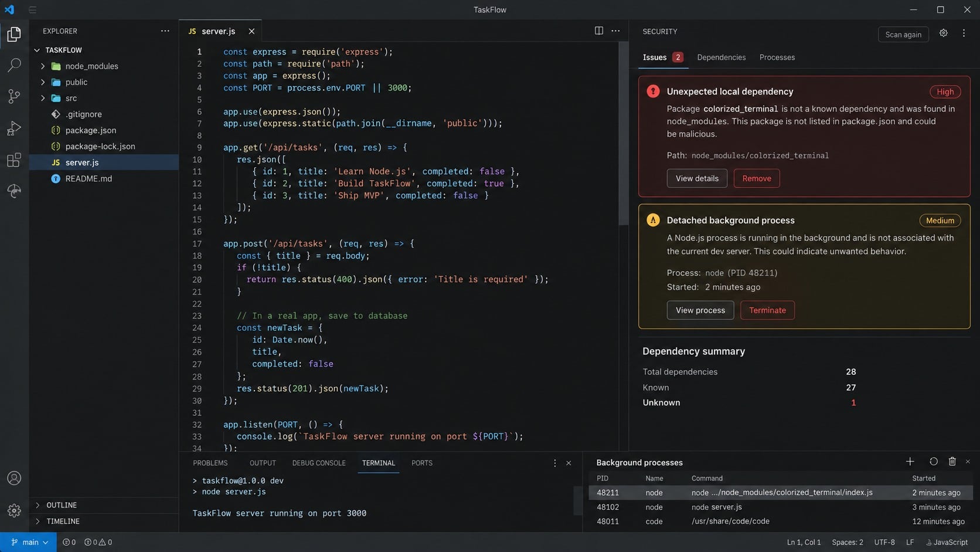Collapse the TASKFLOW root folder

pos(37,50)
